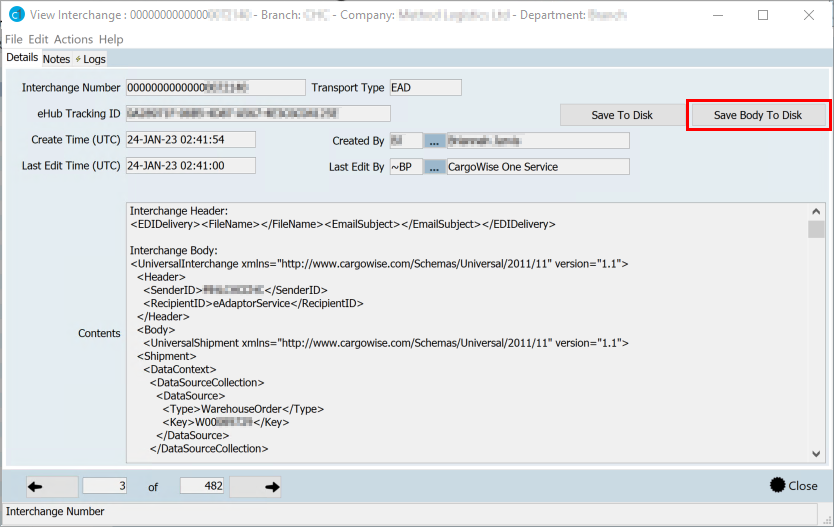Click the Transport Type field showing EAD
The height and width of the screenshot is (527, 834).
click(x=424, y=88)
